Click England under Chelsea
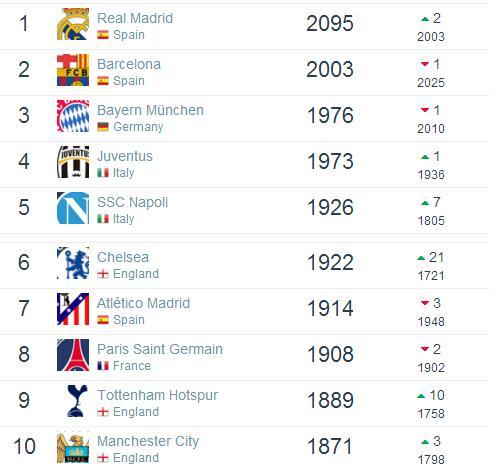Screen dimensions: 504x472 pos(136,274)
